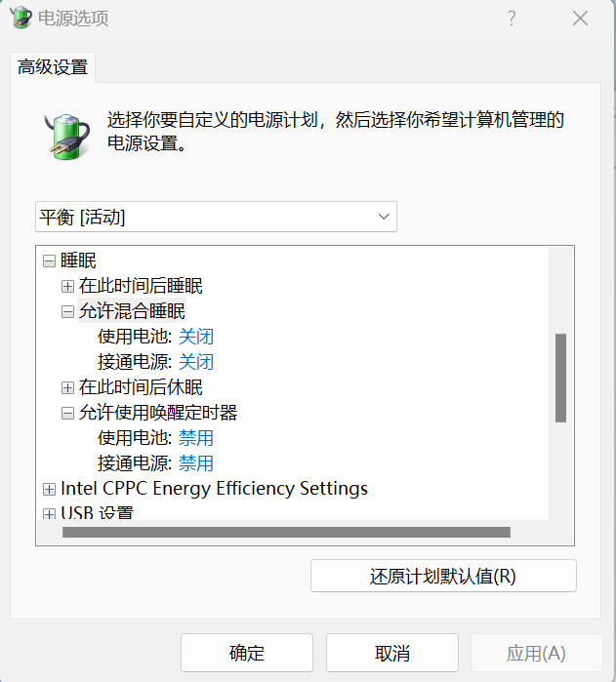Open the 平衡 [活动] power plan dropdown

[x=216, y=217]
